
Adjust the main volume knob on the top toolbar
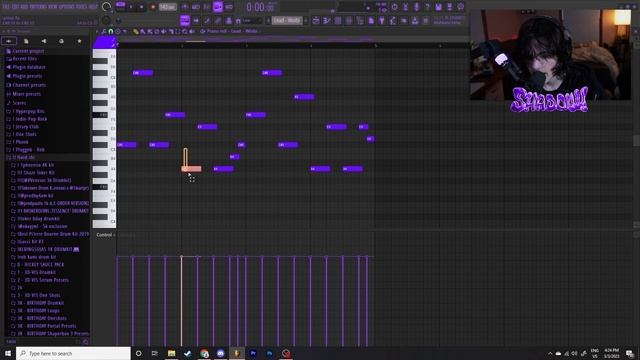(106, 7)
